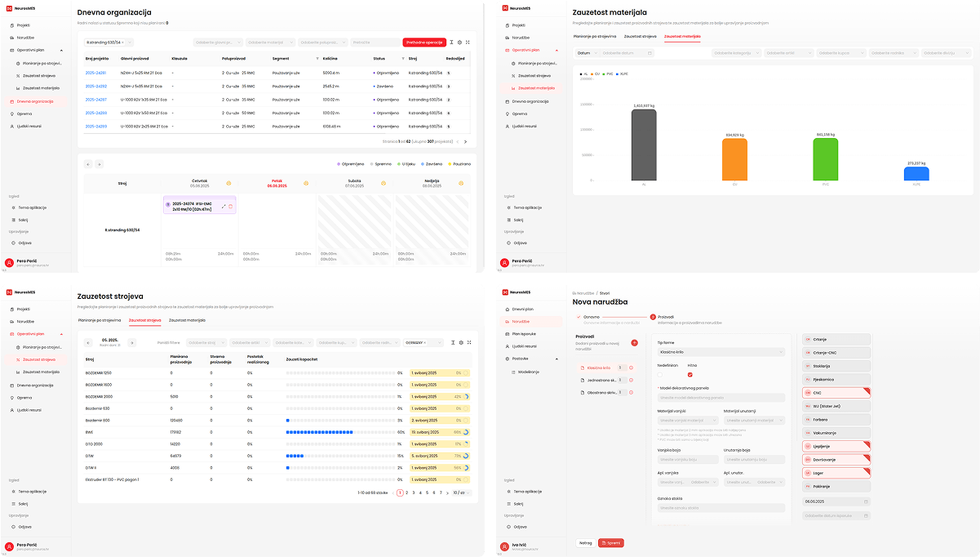
Task: Click the Prethodne operacije button
Action: [x=424, y=42]
